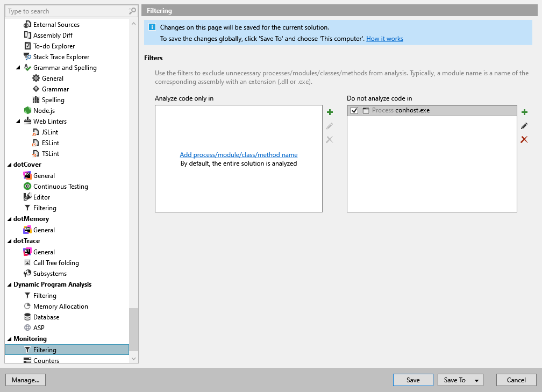Select the Memory Allocation clock icon
Viewport: 542px width, 392px height.
point(28,306)
